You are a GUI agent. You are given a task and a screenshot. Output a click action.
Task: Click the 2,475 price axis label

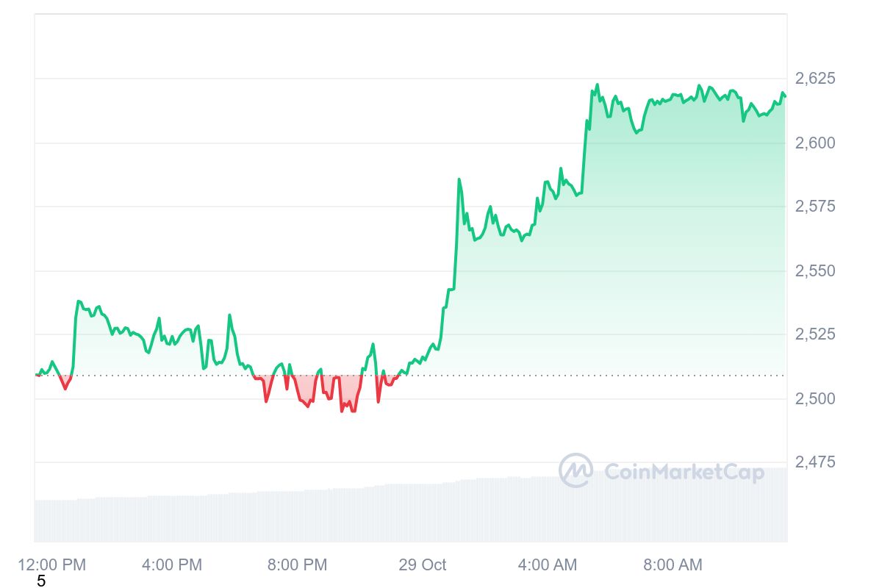click(815, 462)
